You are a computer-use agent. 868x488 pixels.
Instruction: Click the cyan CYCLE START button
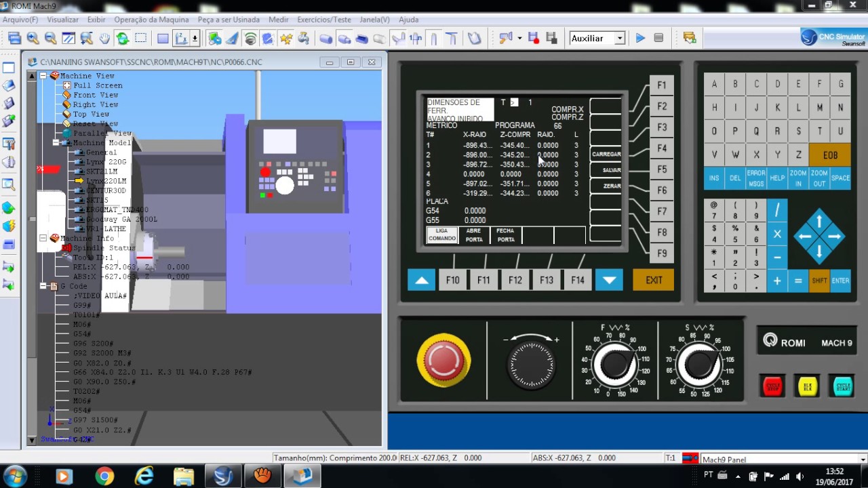point(843,386)
